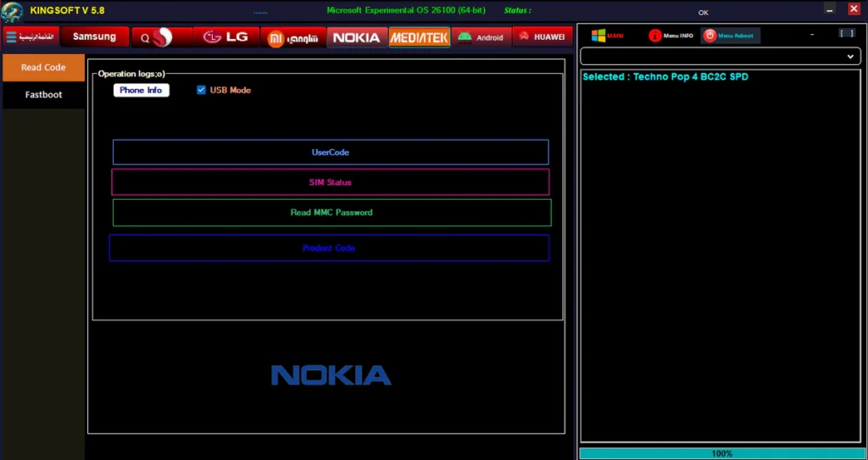Minimize the KINGSOFT window

[x=829, y=8]
